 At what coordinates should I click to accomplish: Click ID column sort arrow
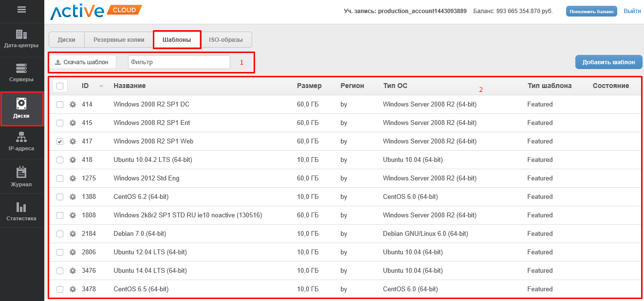[101, 87]
